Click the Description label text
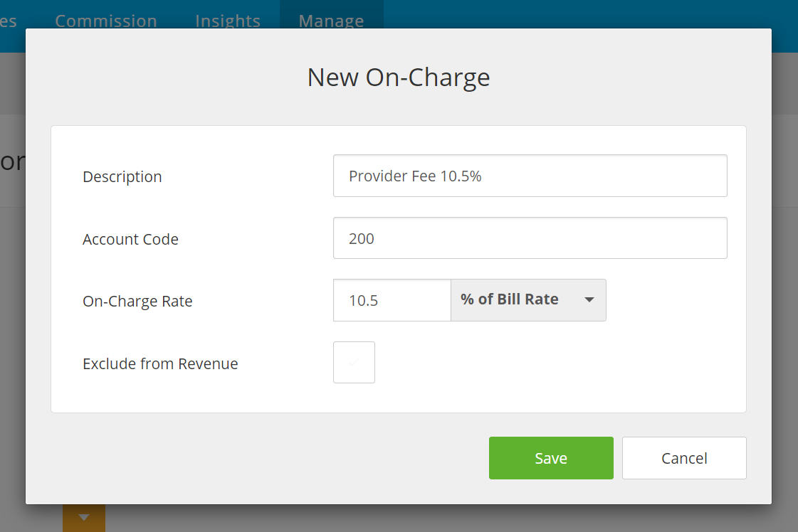The width and height of the screenshot is (798, 532). click(x=122, y=176)
